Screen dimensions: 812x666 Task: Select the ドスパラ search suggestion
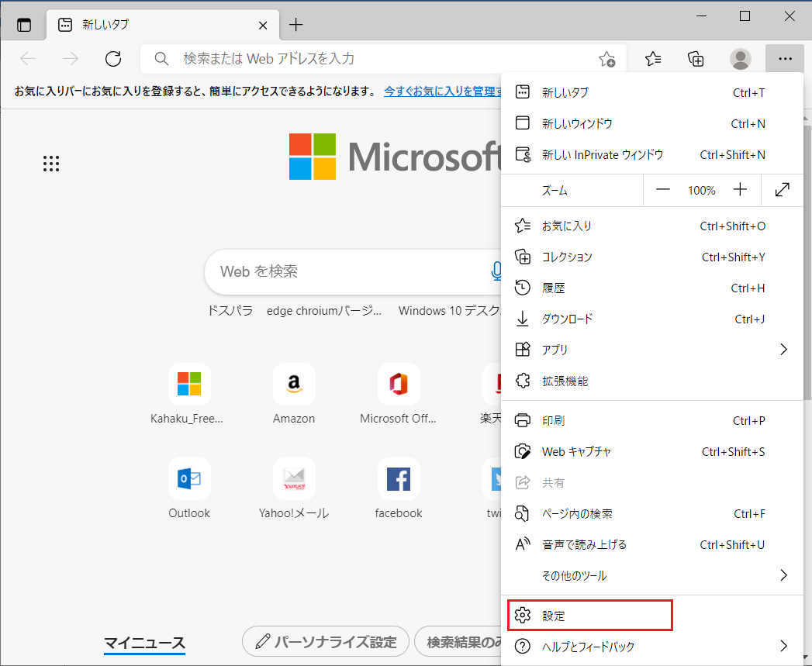click(230, 311)
